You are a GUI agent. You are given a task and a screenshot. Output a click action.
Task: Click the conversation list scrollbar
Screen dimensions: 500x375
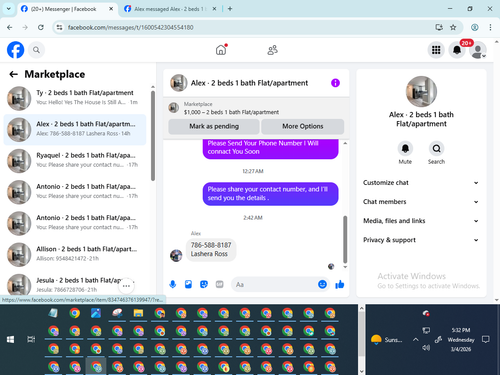pos(153,136)
